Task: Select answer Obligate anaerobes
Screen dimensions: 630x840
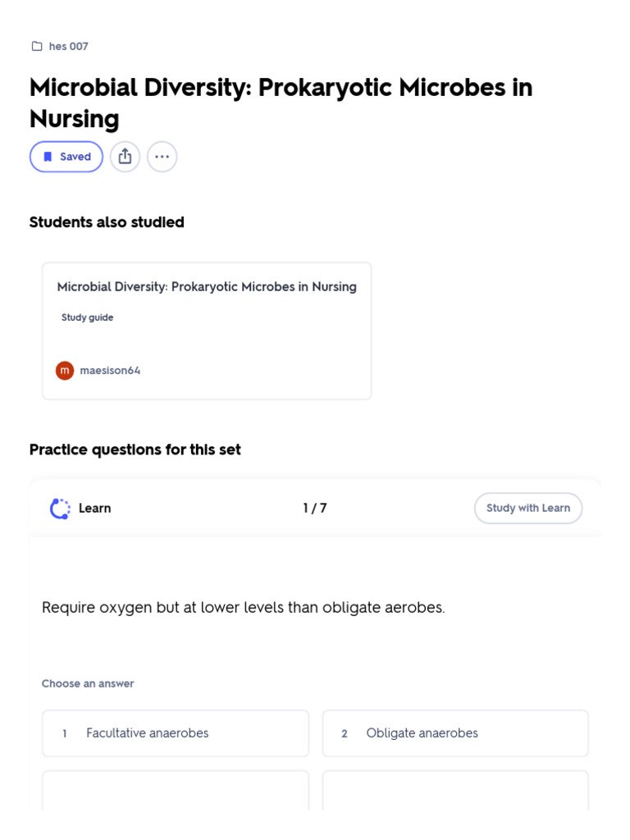Action: click(x=455, y=733)
